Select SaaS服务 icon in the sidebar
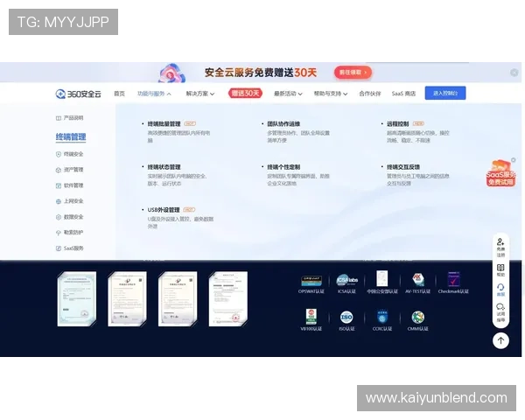Image resolution: width=525 pixels, height=420 pixels. 59,248
